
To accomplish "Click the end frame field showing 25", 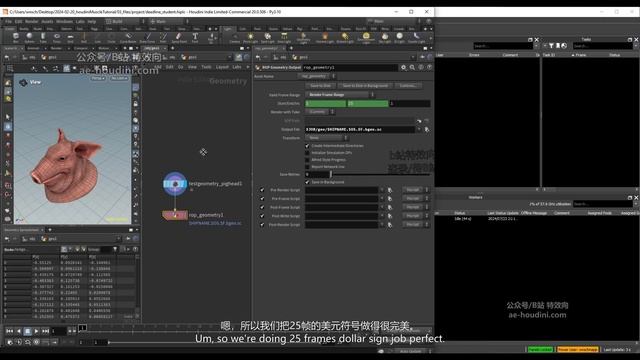I will 368,104.
